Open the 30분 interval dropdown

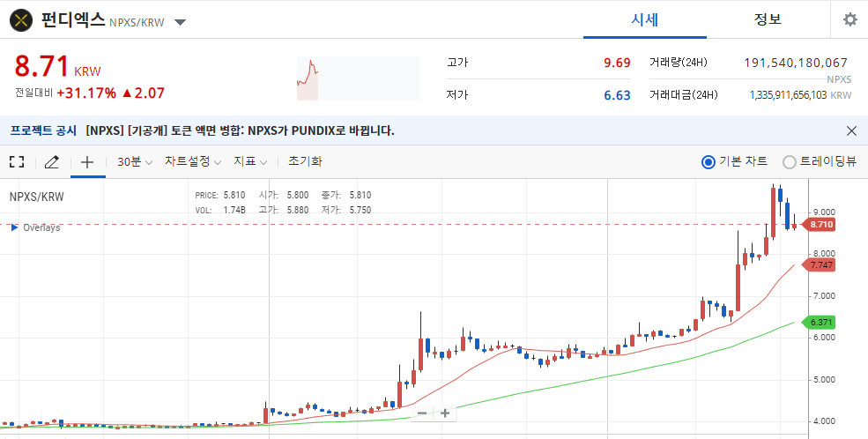click(135, 161)
